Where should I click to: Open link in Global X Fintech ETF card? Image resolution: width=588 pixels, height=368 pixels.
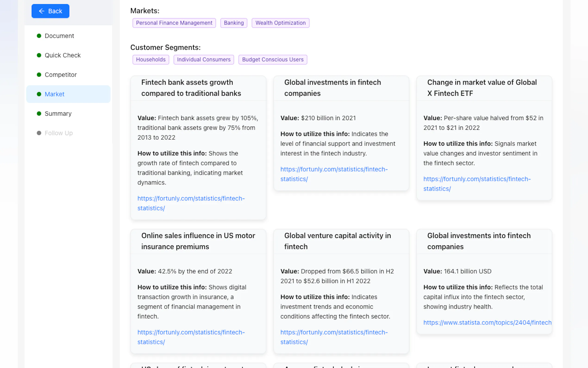pos(477,179)
